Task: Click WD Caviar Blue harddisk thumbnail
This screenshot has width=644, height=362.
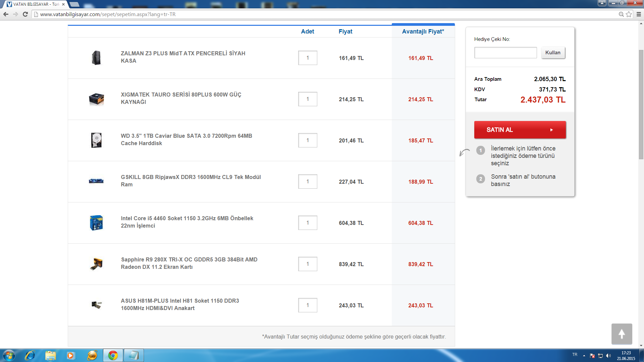Action: point(96,140)
